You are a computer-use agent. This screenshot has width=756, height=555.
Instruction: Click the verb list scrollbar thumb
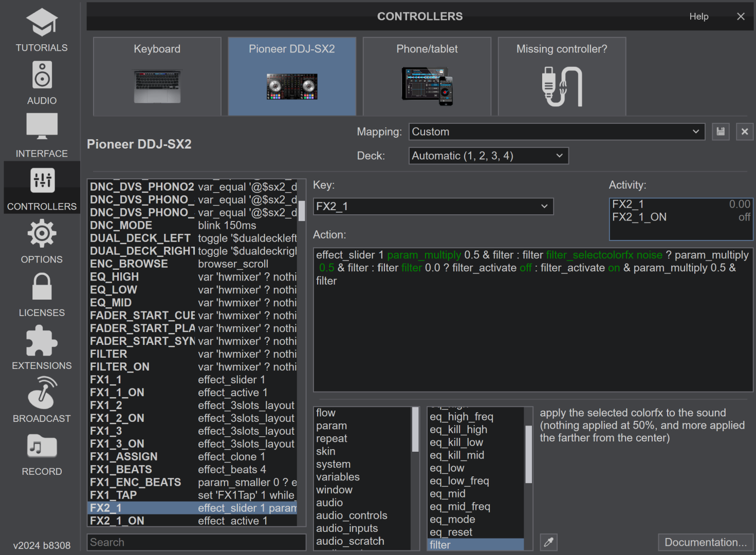click(528, 454)
